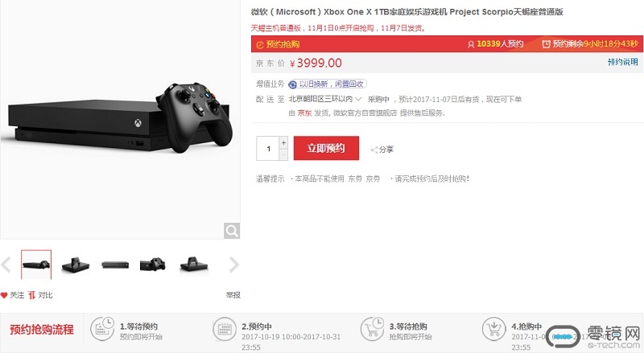Select the fifth thumbnail with controller on console
This screenshot has width=644, height=353.
194,265
